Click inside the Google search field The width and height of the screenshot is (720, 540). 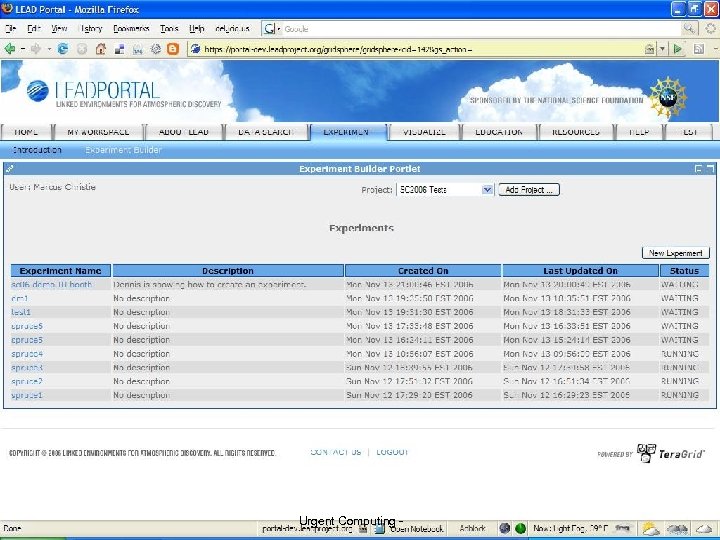click(480, 28)
